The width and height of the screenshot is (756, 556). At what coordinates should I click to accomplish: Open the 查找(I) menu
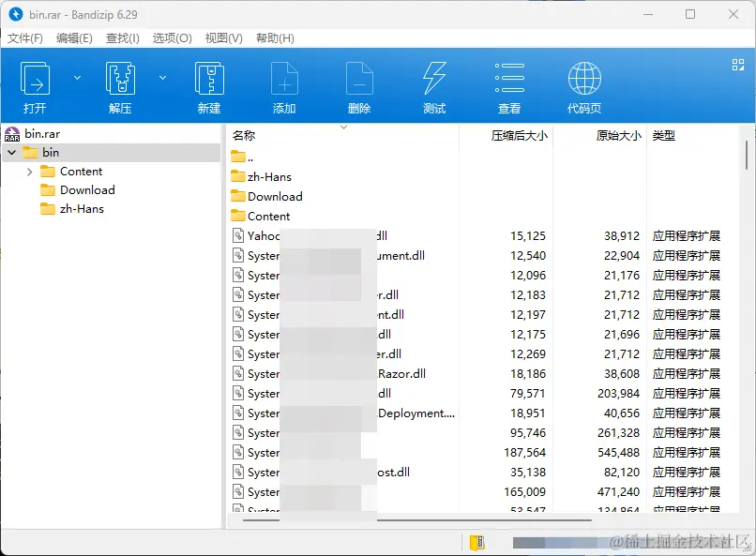[x=123, y=38]
